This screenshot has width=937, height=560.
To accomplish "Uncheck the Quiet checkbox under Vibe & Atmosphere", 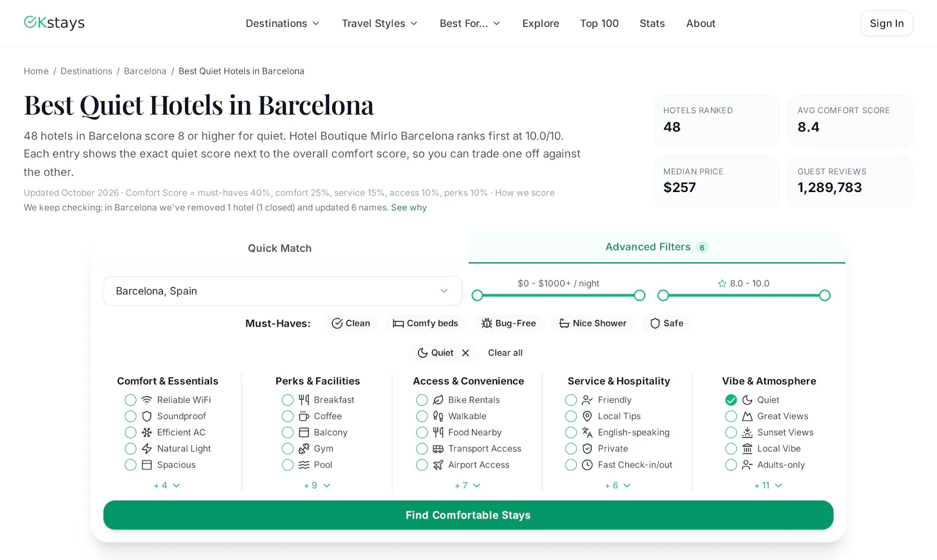I will coord(731,400).
